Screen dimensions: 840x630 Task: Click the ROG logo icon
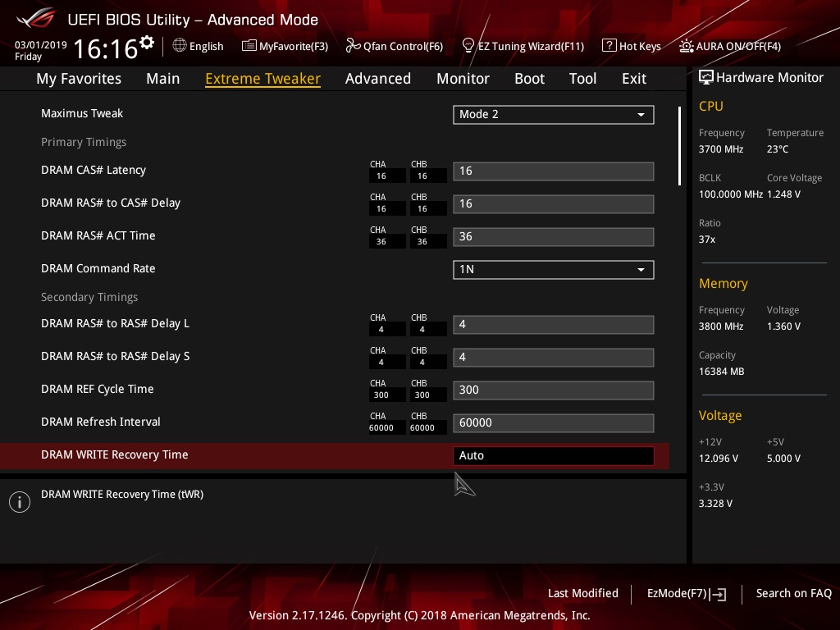click(x=35, y=19)
